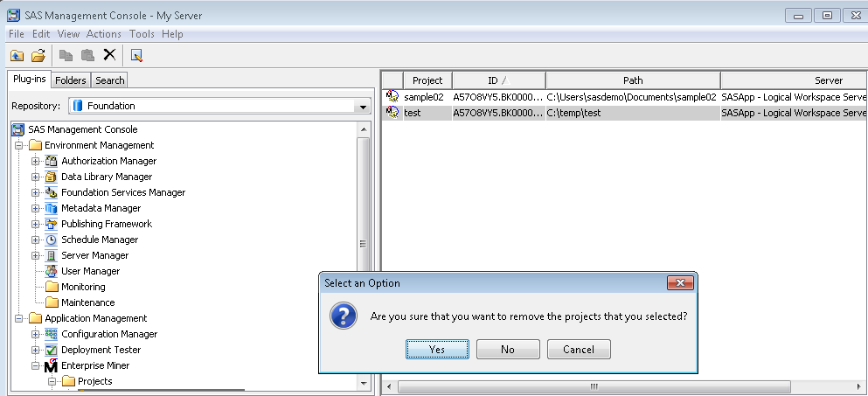
Task: Click the Enterprise Miner icon in tree
Action: pos(52,365)
